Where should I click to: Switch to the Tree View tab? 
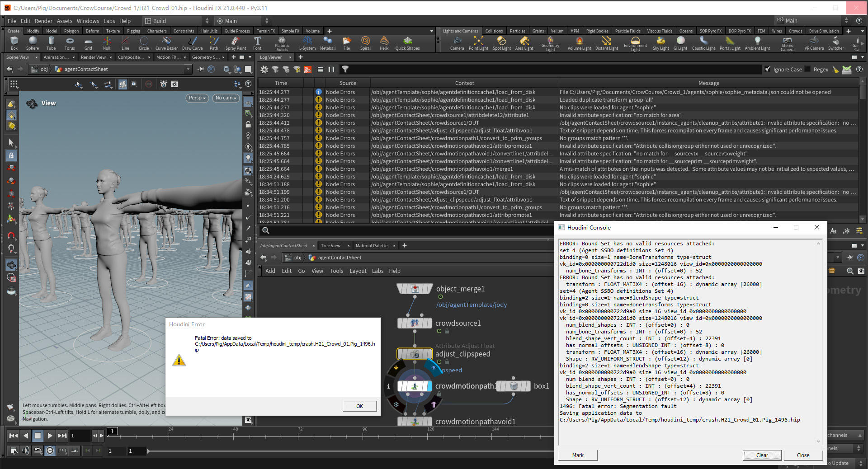[330, 246]
